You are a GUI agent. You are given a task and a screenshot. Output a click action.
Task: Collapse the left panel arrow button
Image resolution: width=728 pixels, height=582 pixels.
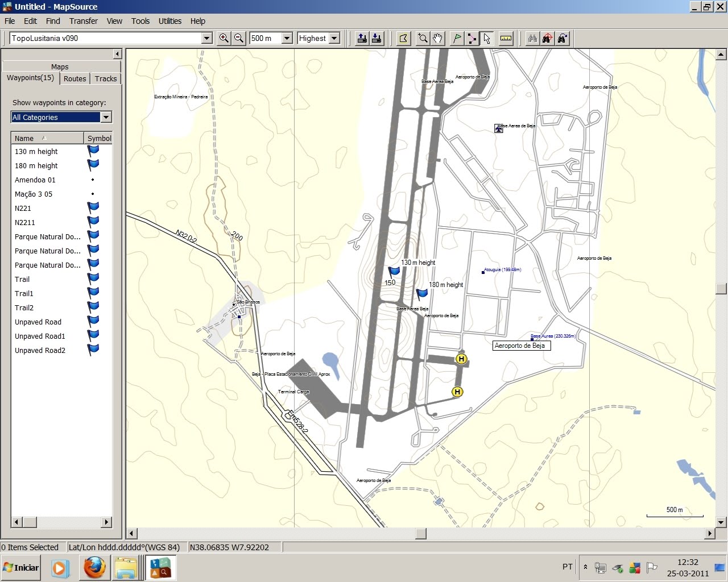(117, 54)
